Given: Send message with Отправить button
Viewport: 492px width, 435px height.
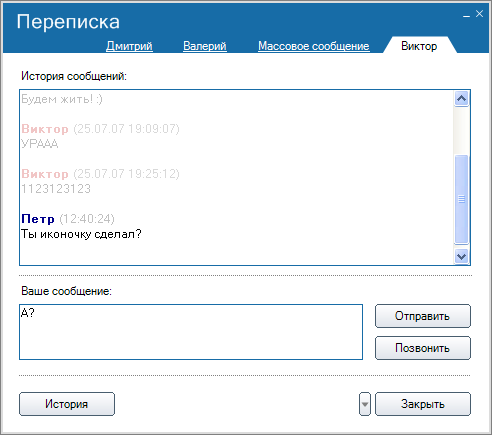Looking at the screenshot, I should pos(423,316).
